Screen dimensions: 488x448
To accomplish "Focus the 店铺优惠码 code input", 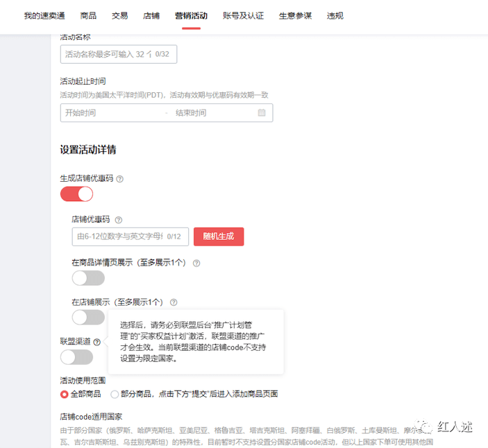I will [130, 236].
